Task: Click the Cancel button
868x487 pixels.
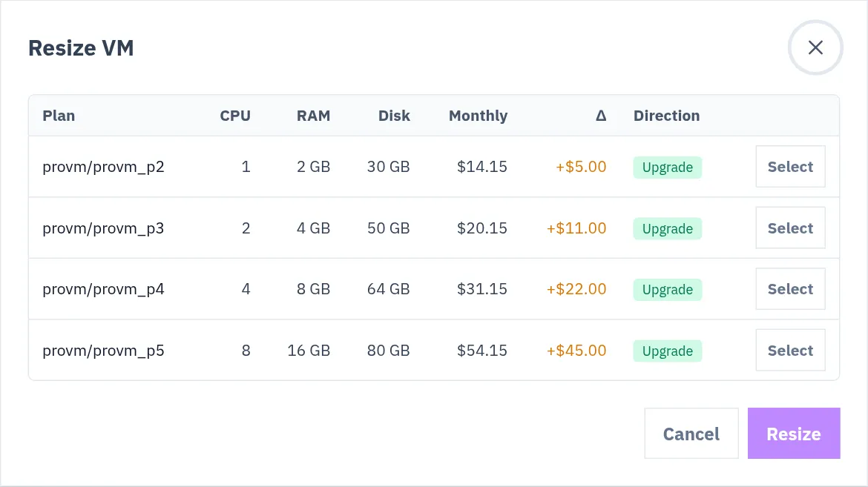Action: point(691,434)
